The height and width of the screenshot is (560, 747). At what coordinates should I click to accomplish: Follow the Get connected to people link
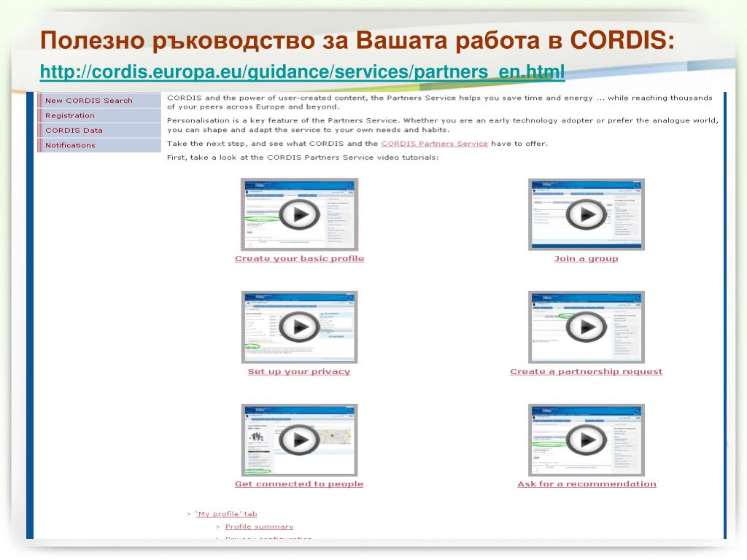[x=298, y=484]
